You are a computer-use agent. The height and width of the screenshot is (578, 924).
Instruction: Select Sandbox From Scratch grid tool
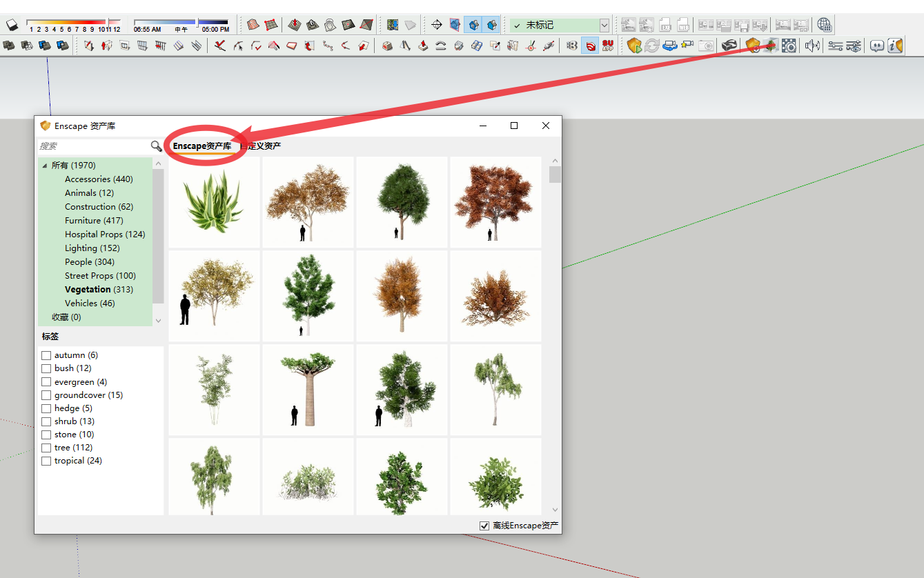271,25
